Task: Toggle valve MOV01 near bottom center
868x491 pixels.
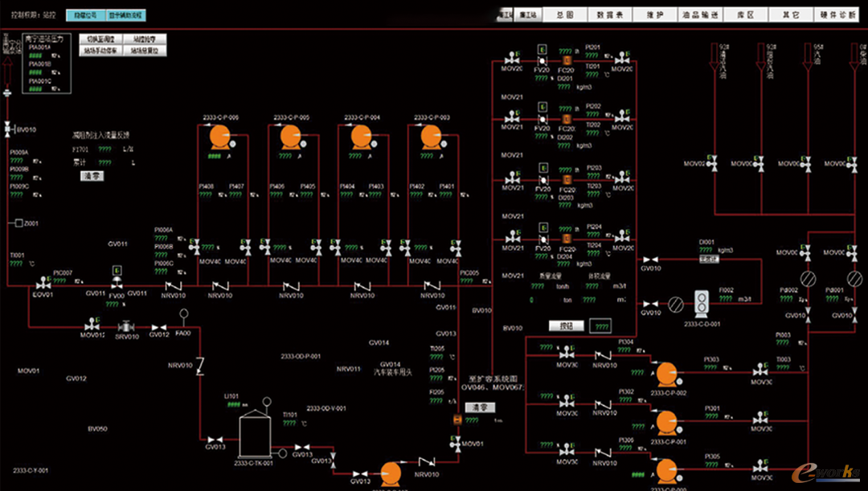Action: 455,444
